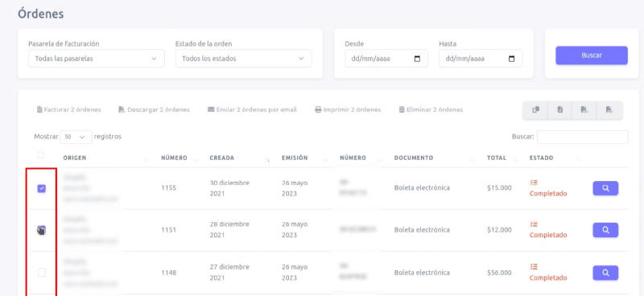Focus the Desde date input
The width and height of the screenshot is (644, 296).
click(386, 59)
